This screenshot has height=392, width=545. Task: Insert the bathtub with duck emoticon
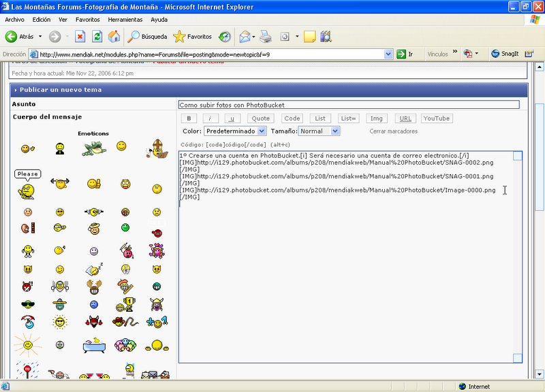coord(94,345)
